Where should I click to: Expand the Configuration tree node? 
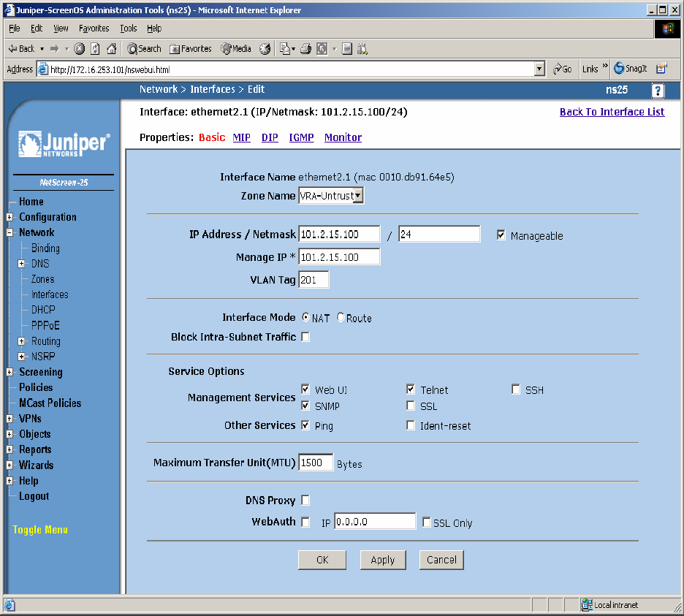(9, 217)
